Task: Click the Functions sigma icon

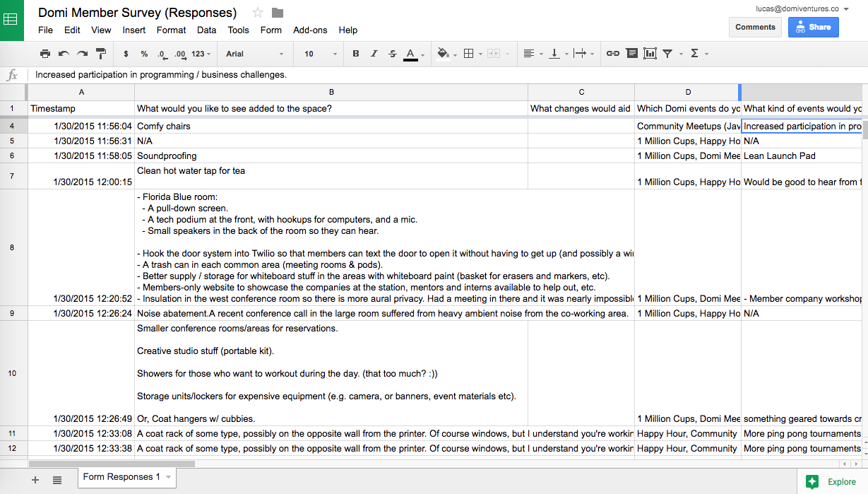Action: pyautogui.click(x=694, y=54)
